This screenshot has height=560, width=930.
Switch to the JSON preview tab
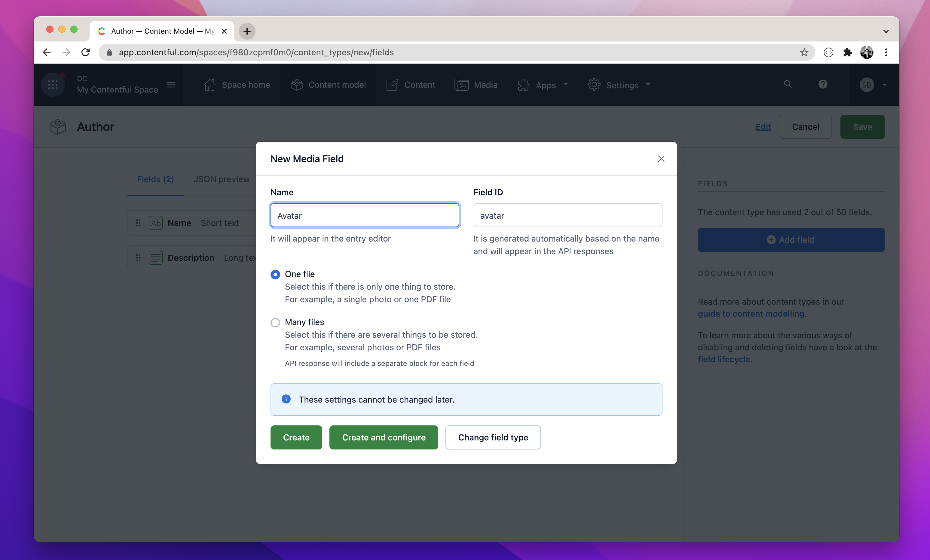(222, 179)
